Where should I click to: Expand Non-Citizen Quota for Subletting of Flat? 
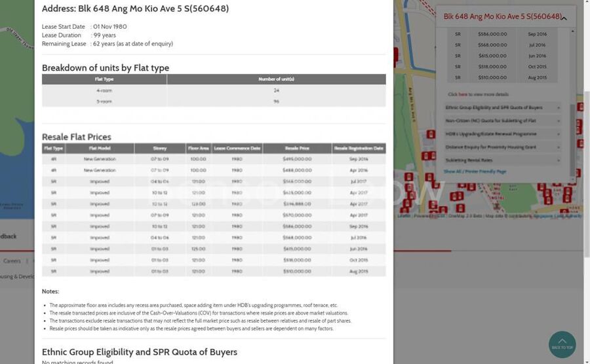tap(502, 120)
